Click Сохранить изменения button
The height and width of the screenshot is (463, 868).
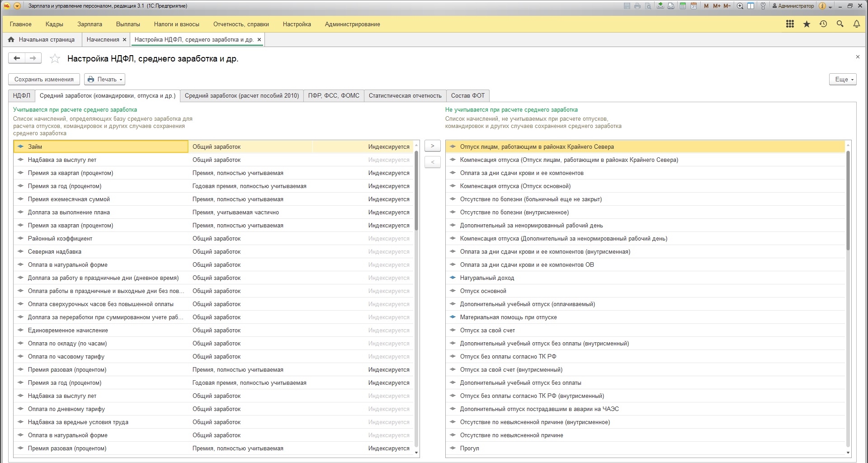44,79
